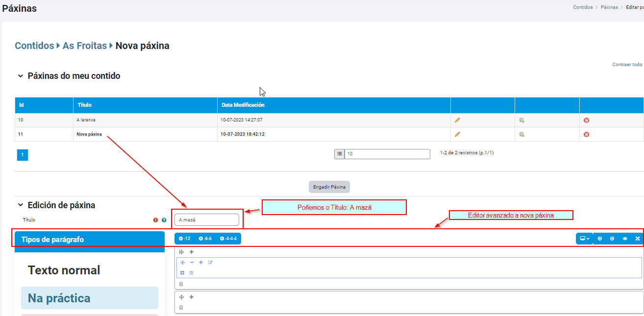Add a 12-column row layout
The image size is (644, 316).
[x=185, y=239]
